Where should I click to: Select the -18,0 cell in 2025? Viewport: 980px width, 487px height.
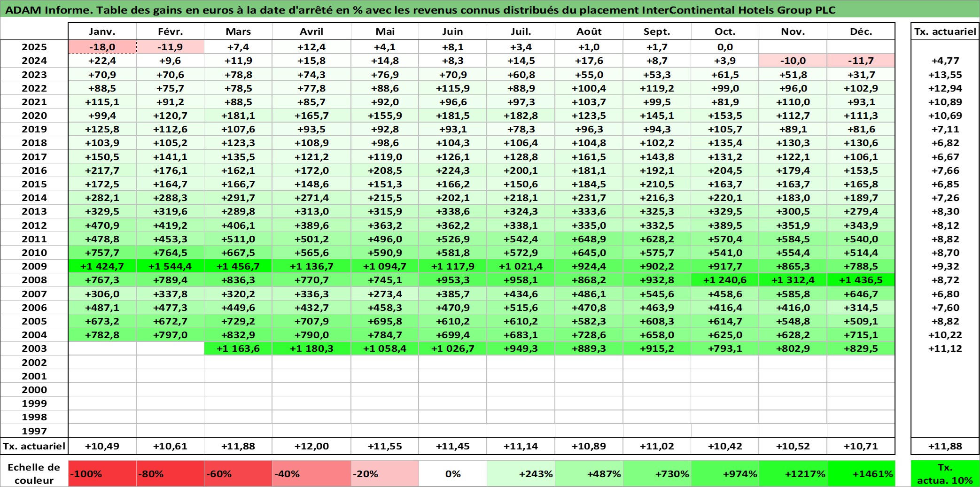point(102,47)
